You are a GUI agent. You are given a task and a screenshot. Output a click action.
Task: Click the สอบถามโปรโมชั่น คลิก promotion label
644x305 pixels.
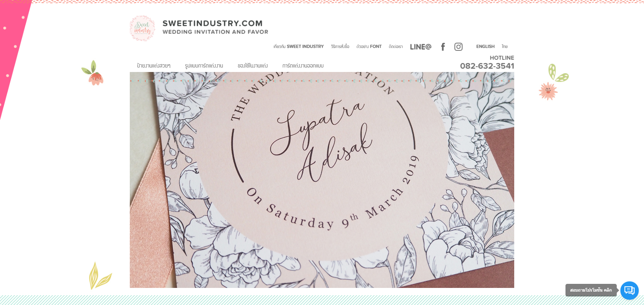coord(591,290)
